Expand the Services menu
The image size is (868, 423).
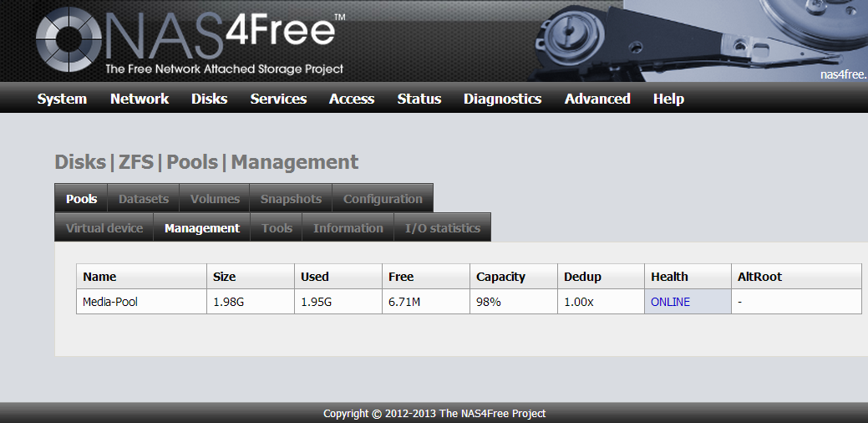coord(278,99)
